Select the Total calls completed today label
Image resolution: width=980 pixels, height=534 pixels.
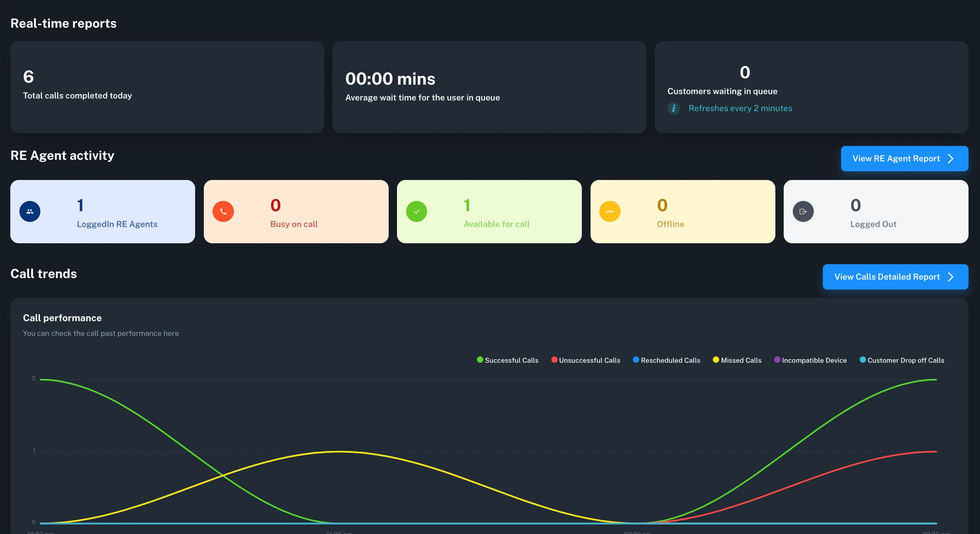pyautogui.click(x=78, y=96)
